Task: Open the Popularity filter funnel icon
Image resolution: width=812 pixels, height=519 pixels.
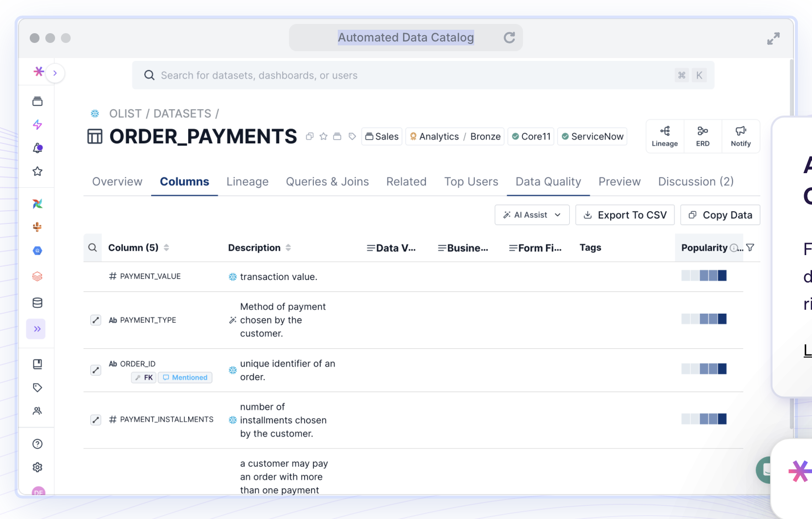Action: click(x=750, y=248)
